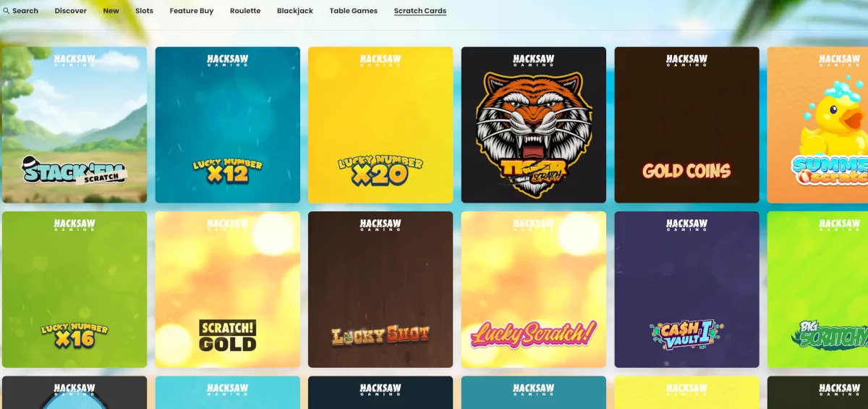Open the Lucky Number X20 game
This screenshot has width=868, height=409.
pos(380,125)
